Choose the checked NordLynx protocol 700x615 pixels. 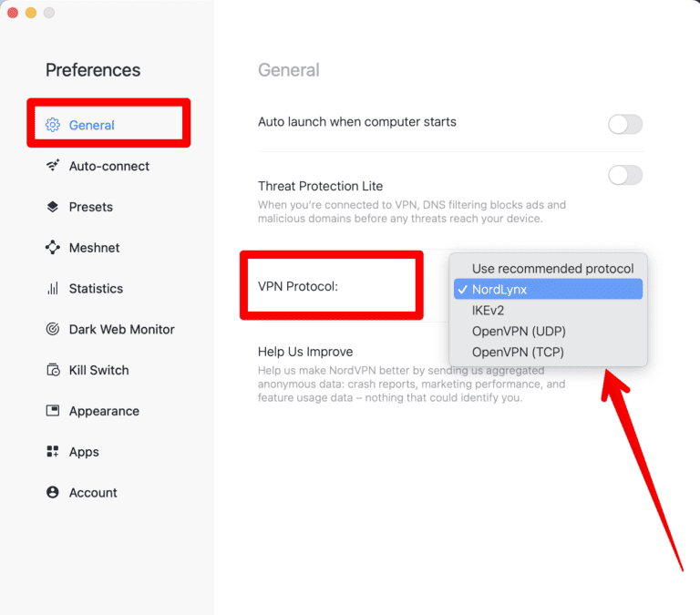pos(499,290)
